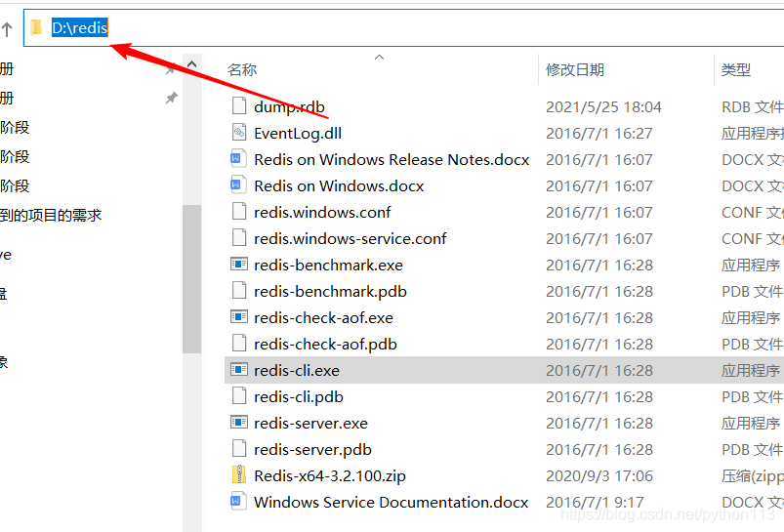Click redis-server.pdb file icon

click(239, 449)
